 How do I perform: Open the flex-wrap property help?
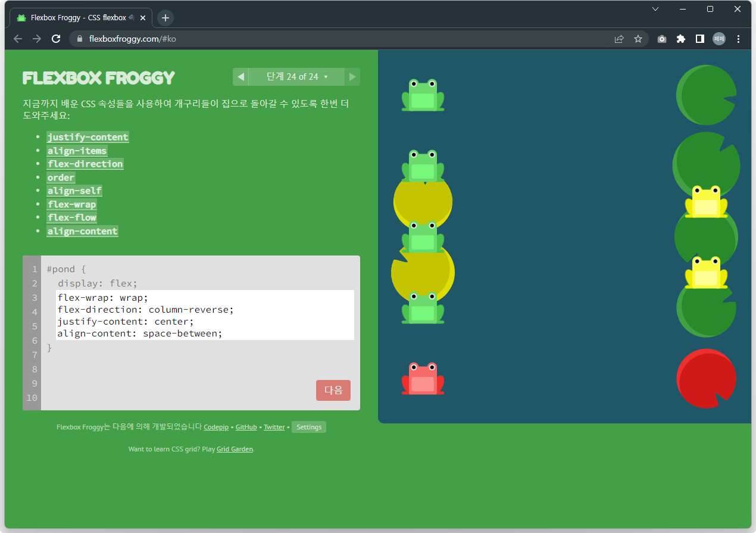[71, 204]
